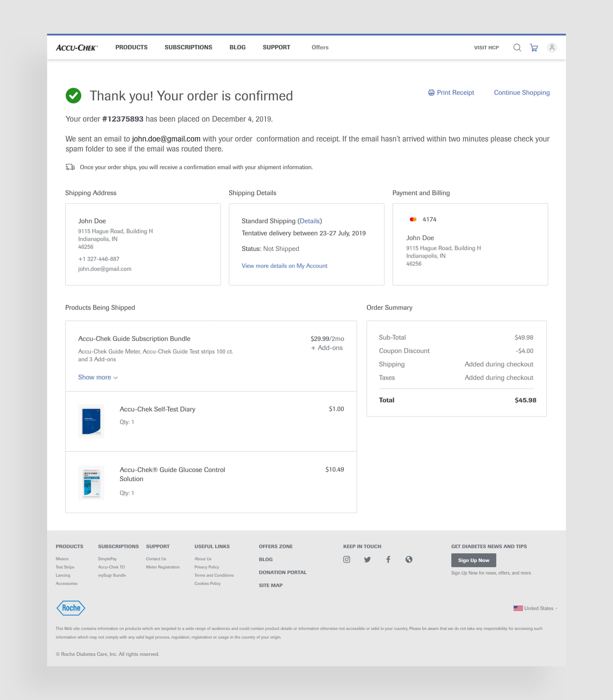Click Continue Shopping link
Screen dimensions: 613x700
pos(522,93)
